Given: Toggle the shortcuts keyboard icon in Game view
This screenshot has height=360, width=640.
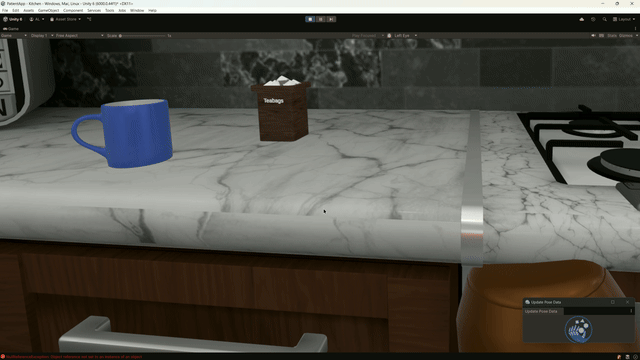Looking at the screenshot, I should [601, 36].
